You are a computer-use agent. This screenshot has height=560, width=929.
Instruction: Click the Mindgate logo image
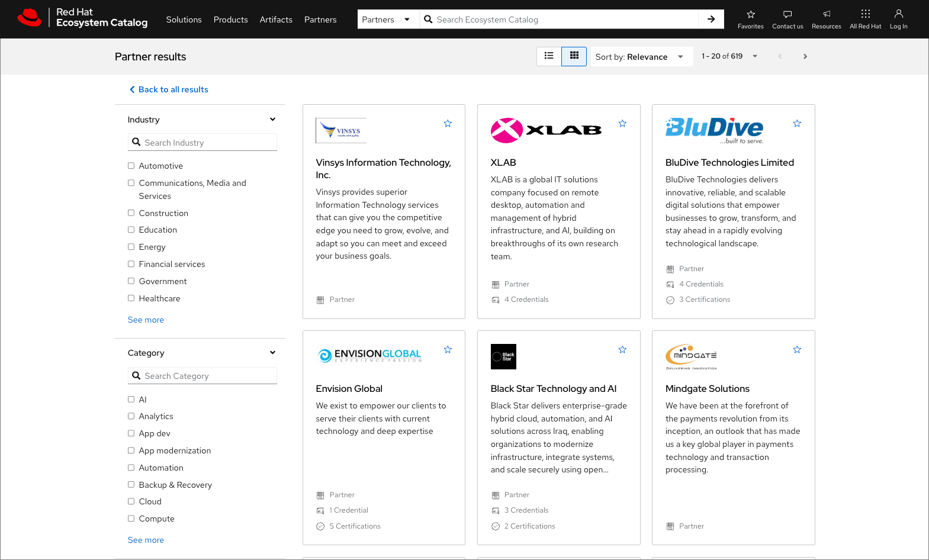coord(691,356)
